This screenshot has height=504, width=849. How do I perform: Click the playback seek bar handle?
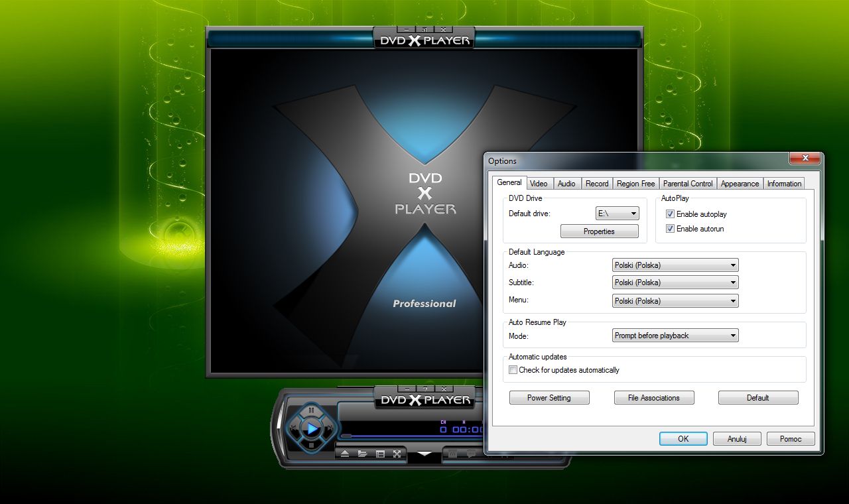(x=346, y=436)
